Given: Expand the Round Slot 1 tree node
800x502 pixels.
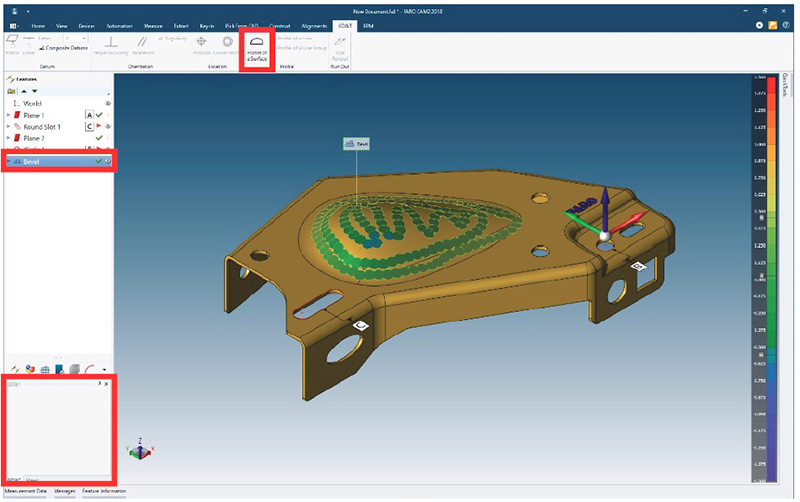Looking at the screenshot, I should (8, 127).
